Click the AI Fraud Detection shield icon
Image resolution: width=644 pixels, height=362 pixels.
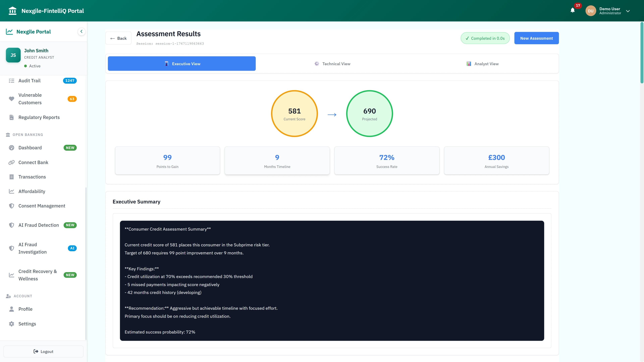(12, 225)
